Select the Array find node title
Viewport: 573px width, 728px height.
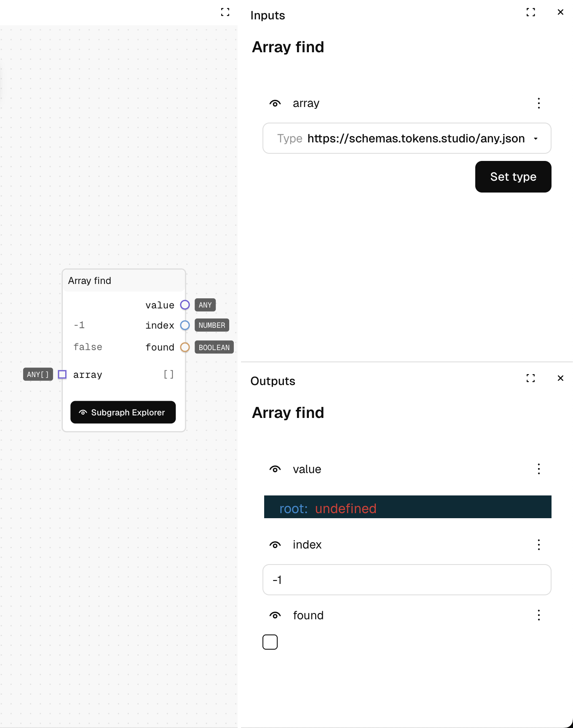pyautogui.click(x=90, y=281)
